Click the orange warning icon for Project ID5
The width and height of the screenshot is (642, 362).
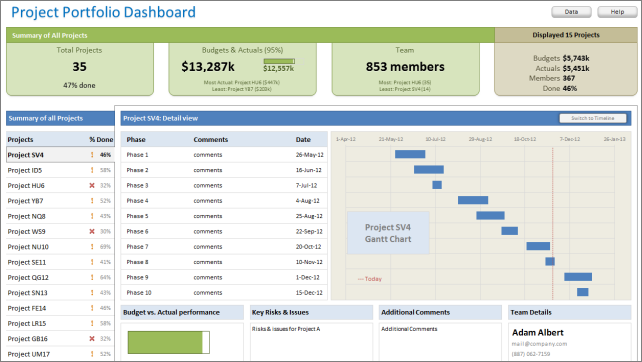pyautogui.click(x=92, y=170)
